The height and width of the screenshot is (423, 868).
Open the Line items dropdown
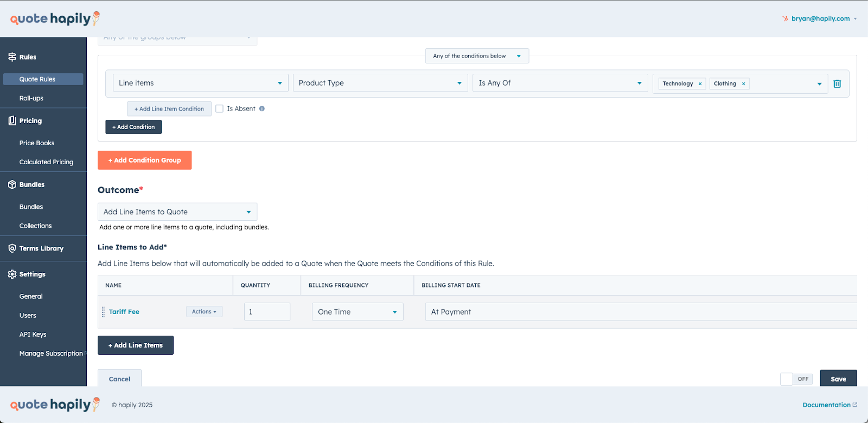point(200,83)
